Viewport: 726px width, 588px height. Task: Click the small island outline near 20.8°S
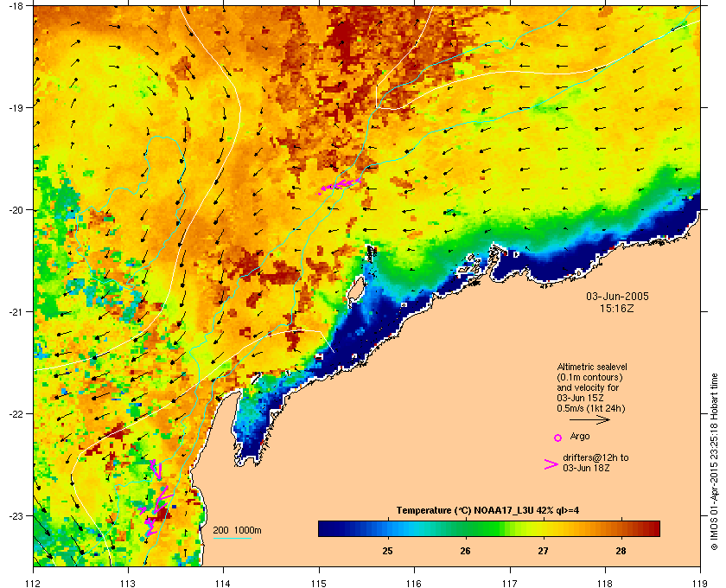point(355,290)
